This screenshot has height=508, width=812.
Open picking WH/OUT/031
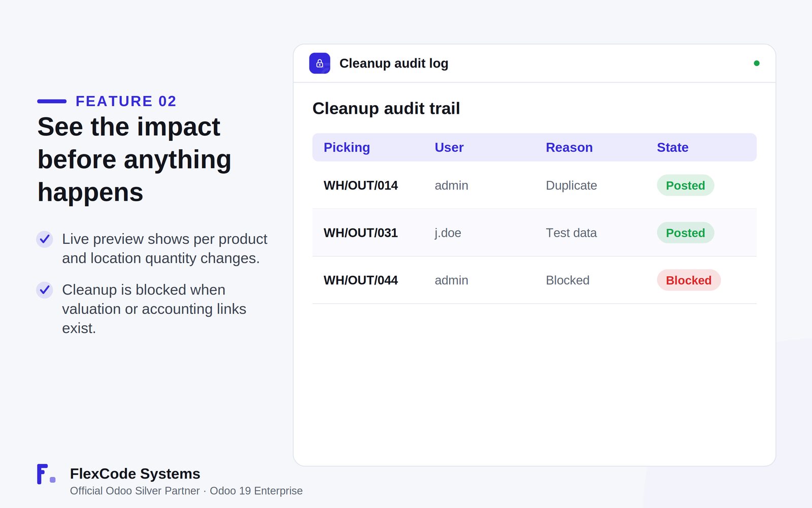[x=361, y=233]
